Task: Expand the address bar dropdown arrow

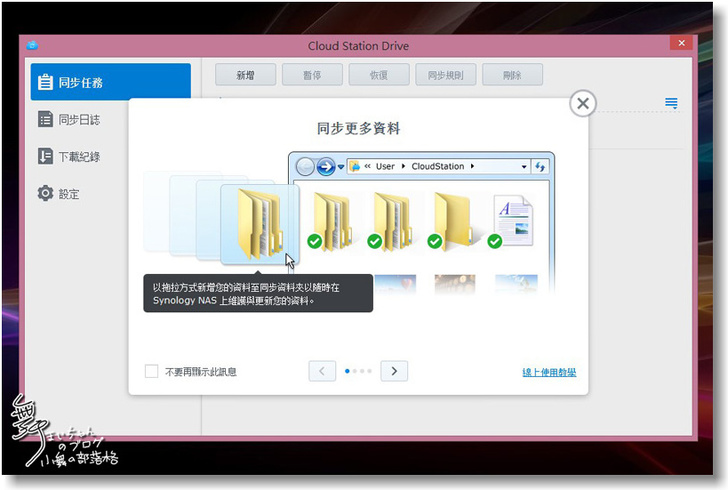Action: tap(524, 167)
